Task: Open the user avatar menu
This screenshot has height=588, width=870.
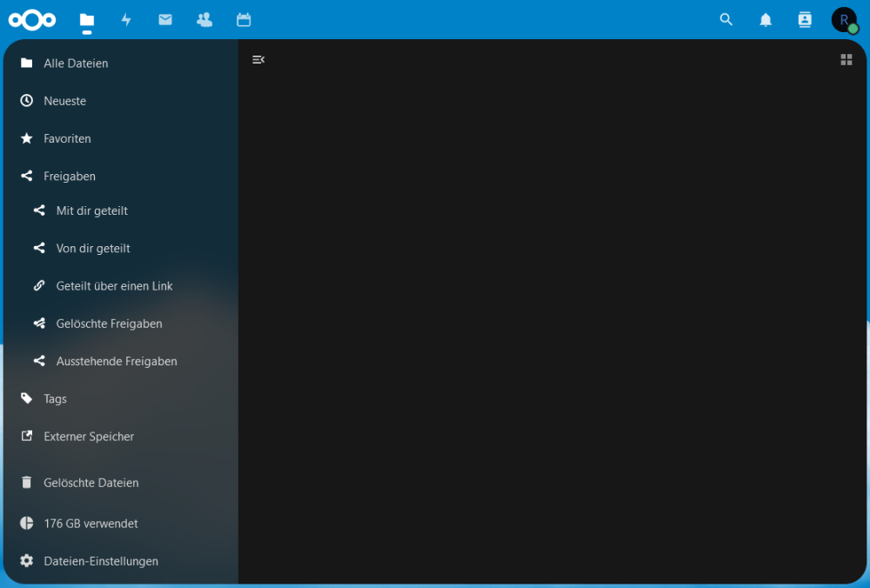Action: (x=844, y=20)
